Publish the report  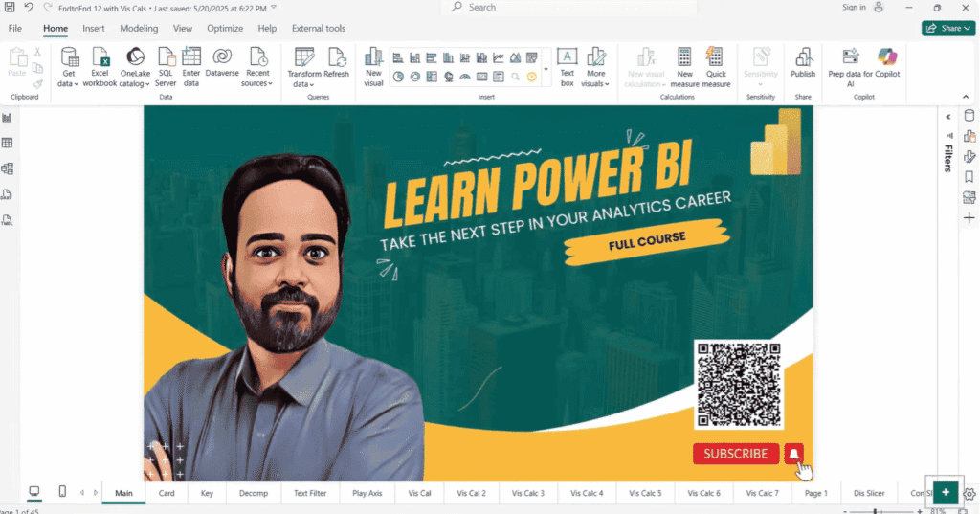click(x=803, y=62)
